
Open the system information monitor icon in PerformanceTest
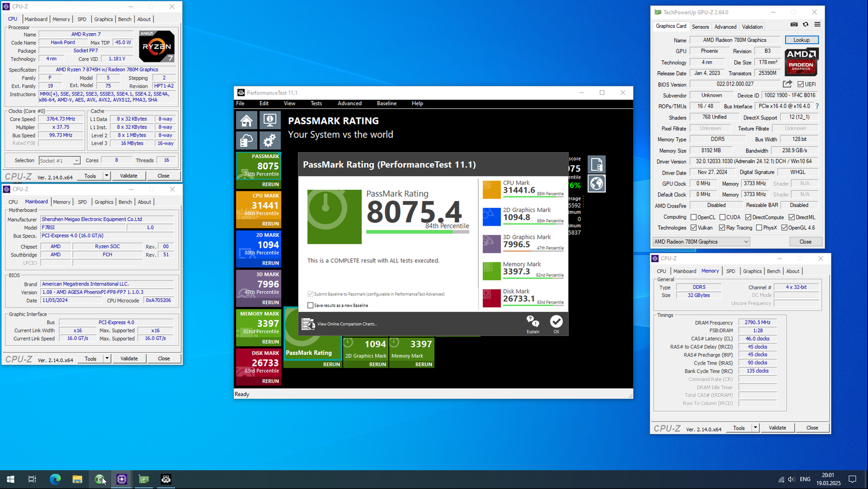270,120
